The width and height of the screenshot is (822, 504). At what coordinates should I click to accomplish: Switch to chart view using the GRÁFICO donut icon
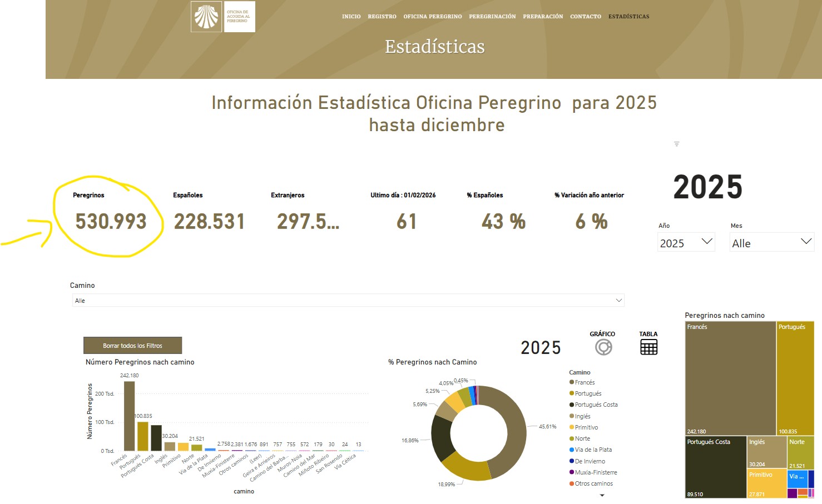click(x=603, y=346)
